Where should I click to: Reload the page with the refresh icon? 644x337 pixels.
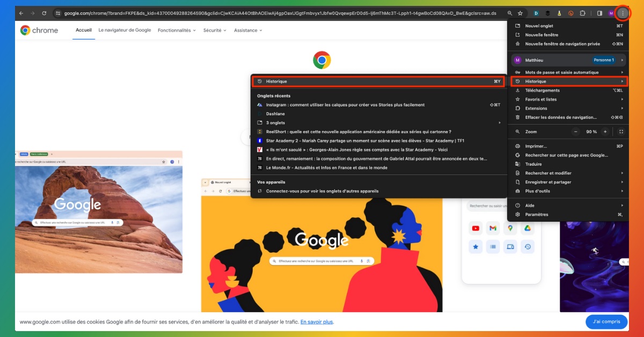[44, 13]
